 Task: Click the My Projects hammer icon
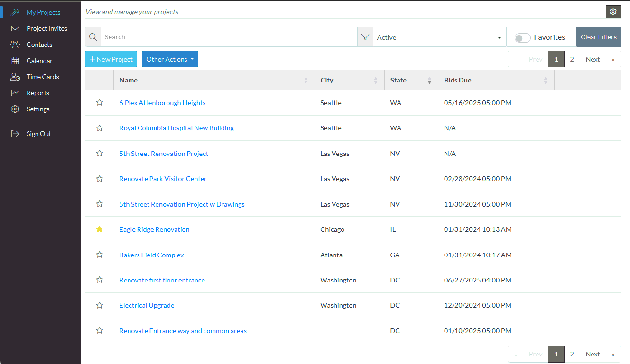[x=15, y=12]
